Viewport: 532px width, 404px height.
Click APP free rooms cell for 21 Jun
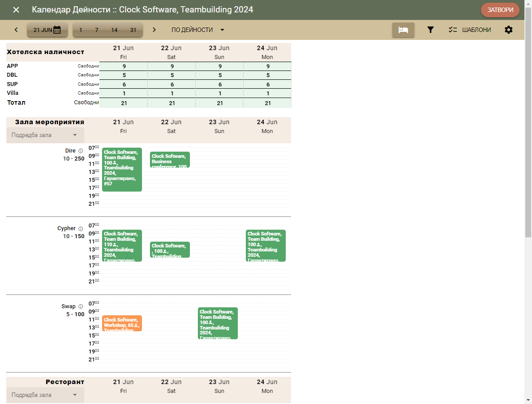(x=123, y=67)
